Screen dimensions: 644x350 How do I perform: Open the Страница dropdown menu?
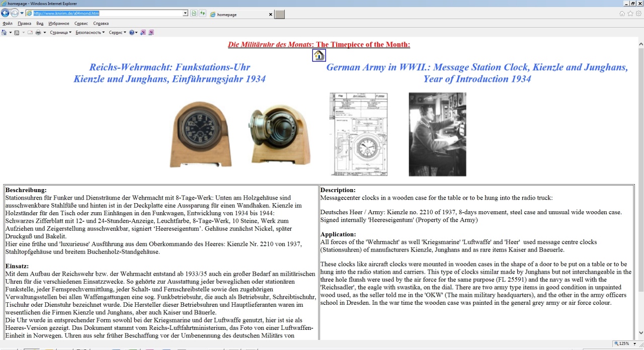(60, 32)
